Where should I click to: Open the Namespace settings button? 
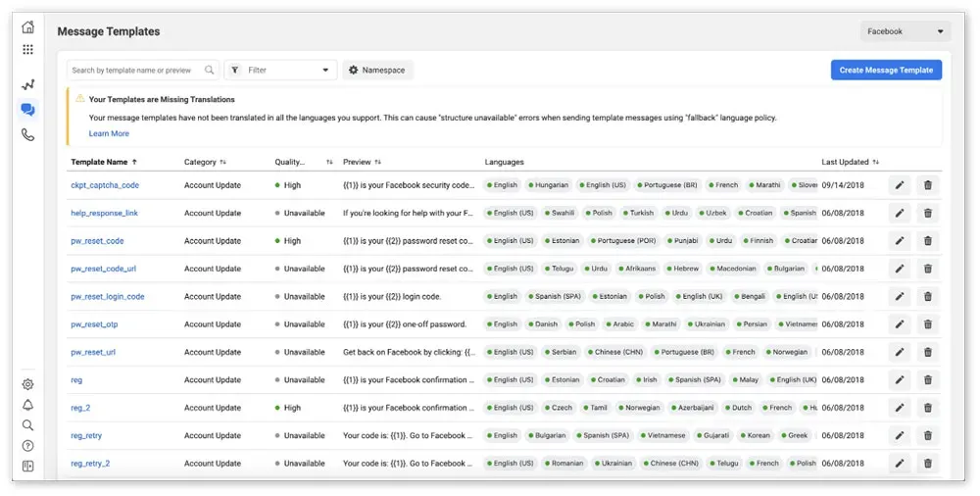click(x=377, y=70)
